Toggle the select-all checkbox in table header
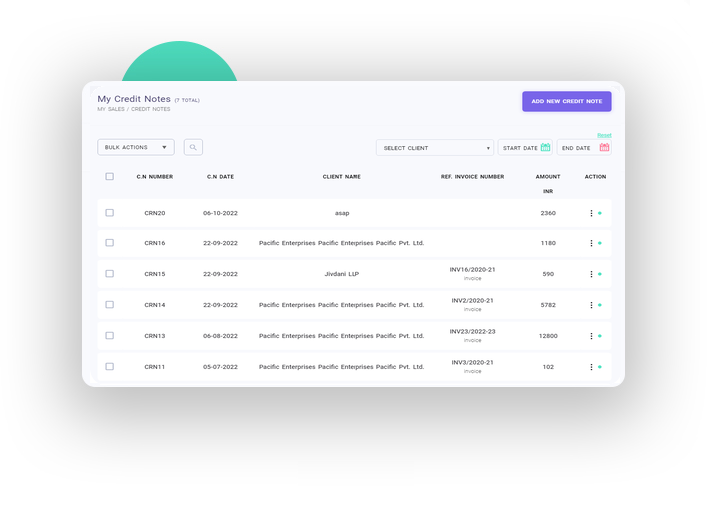This screenshot has height=510, width=726. (x=110, y=177)
